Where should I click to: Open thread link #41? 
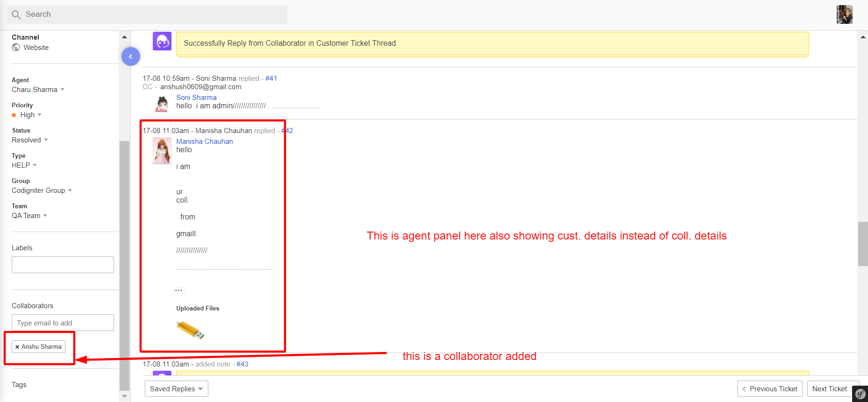pos(271,78)
